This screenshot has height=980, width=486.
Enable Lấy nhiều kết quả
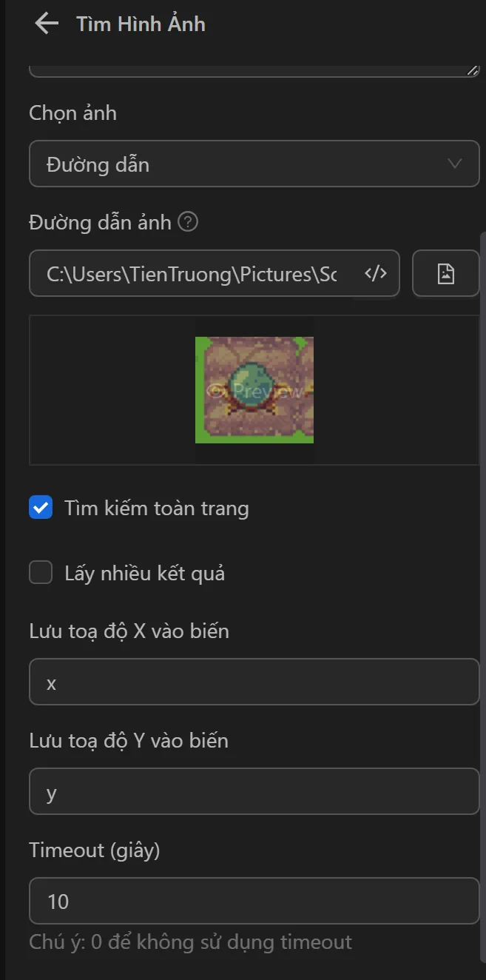(x=41, y=572)
